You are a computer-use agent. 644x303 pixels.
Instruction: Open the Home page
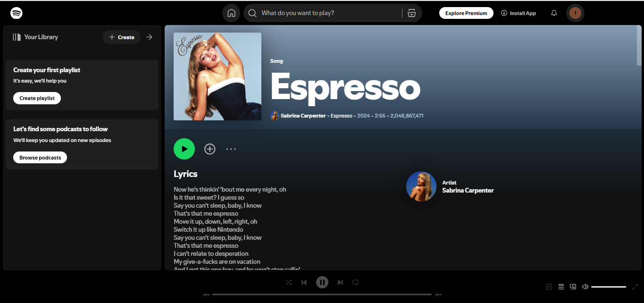(x=231, y=13)
